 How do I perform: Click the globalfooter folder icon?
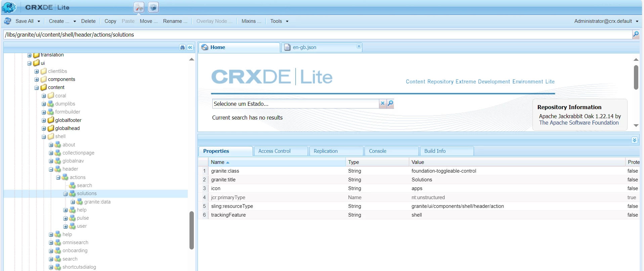[51, 120]
